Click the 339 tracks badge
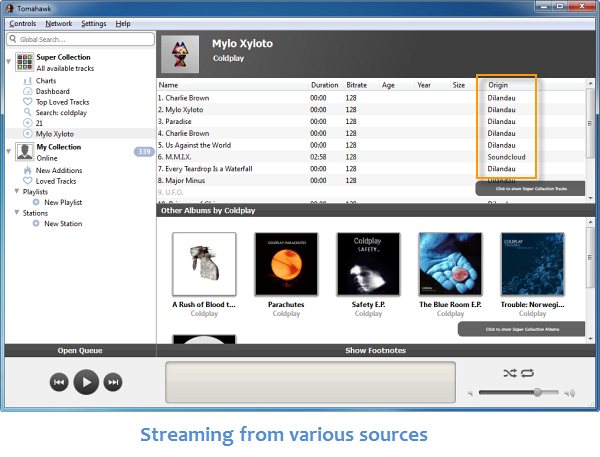The width and height of the screenshot is (600, 457). (144, 152)
